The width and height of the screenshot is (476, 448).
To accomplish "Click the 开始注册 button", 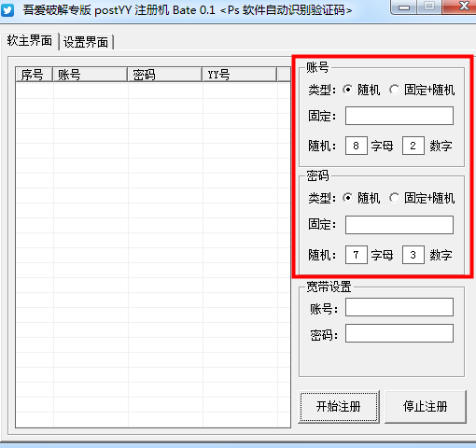I will tap(339, 407).
